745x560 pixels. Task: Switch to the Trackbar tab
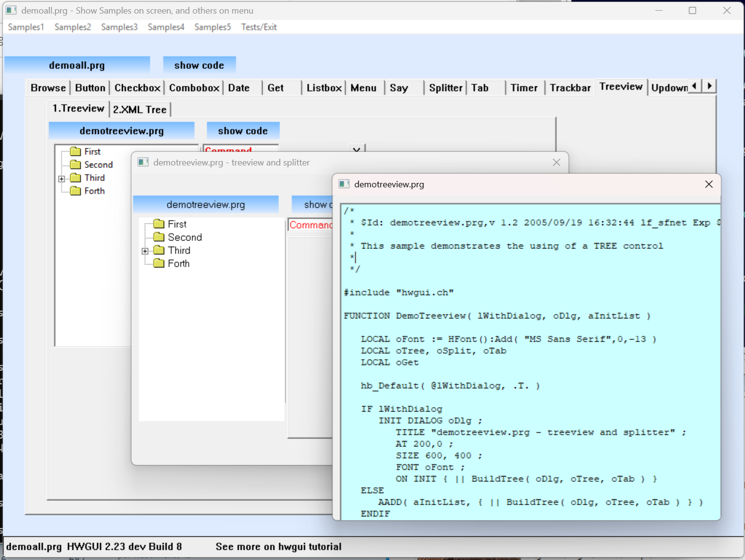(x=570, y=88)
